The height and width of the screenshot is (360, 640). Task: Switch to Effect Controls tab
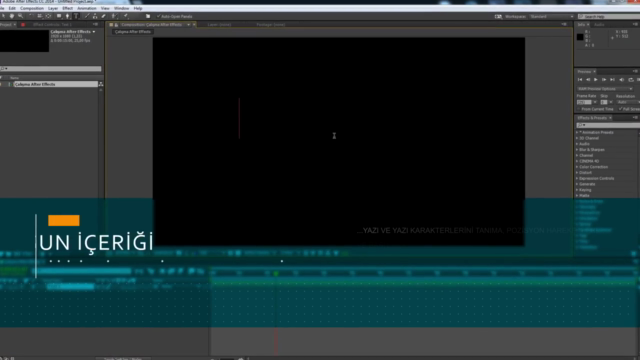click(52, 24)
